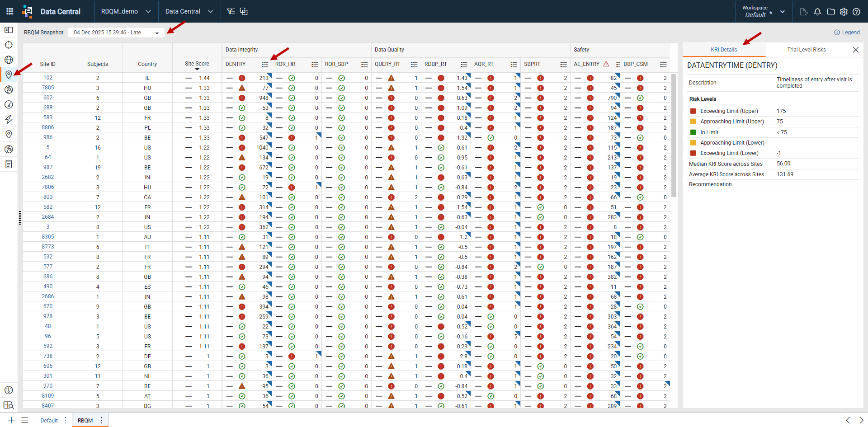
Task: Open the apps grid launcher
Action: (x=9, y=11)
